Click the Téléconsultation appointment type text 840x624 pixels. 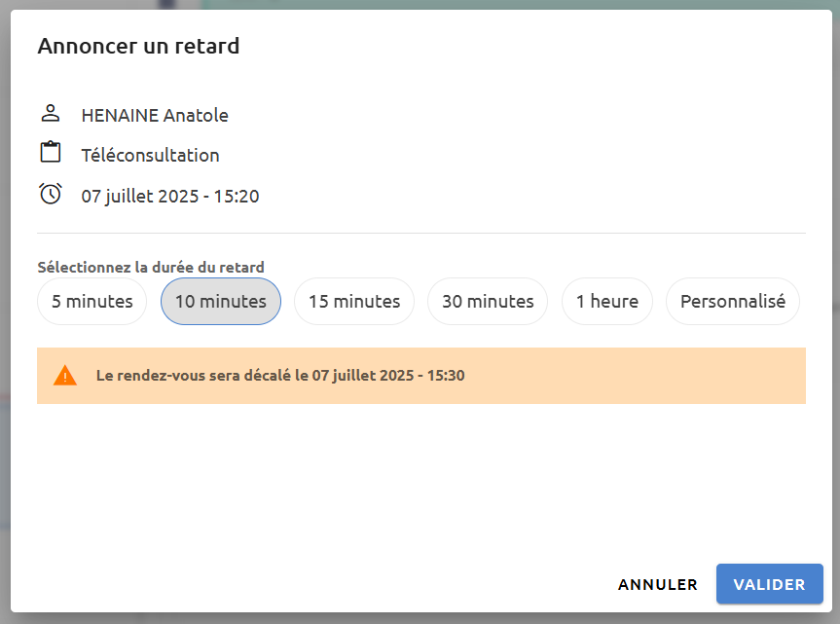click(151, 156)
